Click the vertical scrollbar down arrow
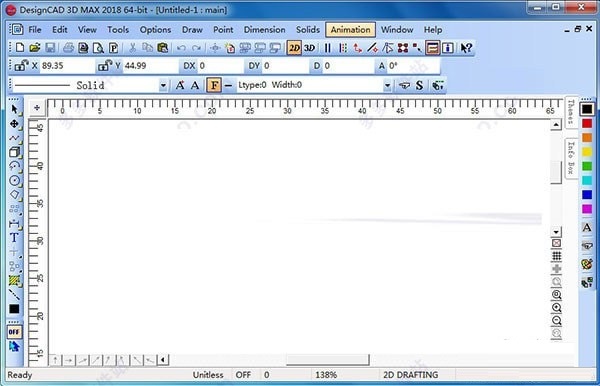The height and width of the screenshot is (386, 600). pos(556,232)
